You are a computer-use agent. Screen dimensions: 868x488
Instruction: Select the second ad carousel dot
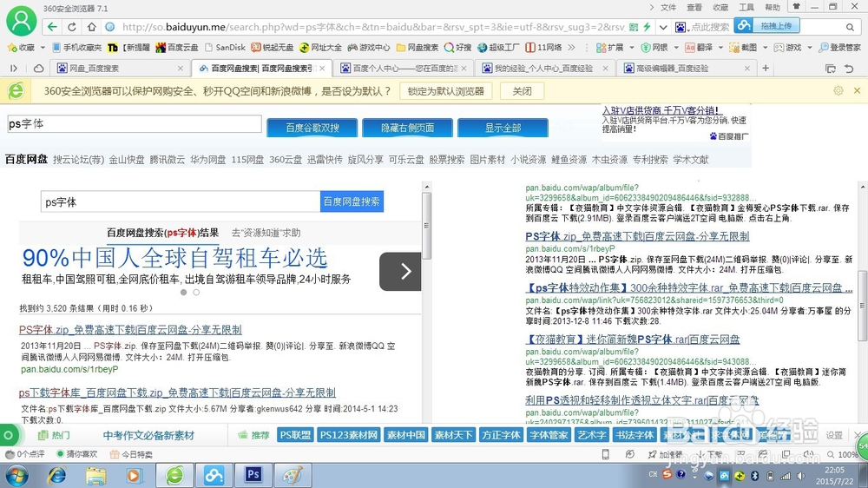(x=196, y=293)
